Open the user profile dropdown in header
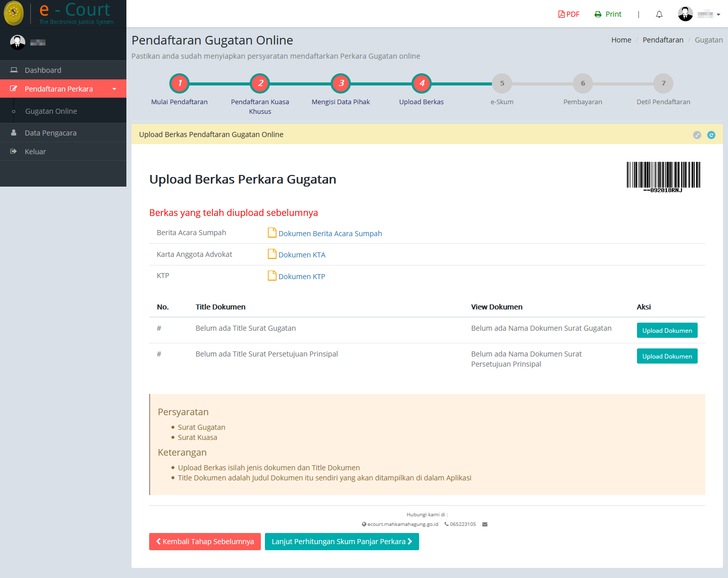The width and height of the screenshot is (728, 578). pyautogui.click(x=699, y=14)
